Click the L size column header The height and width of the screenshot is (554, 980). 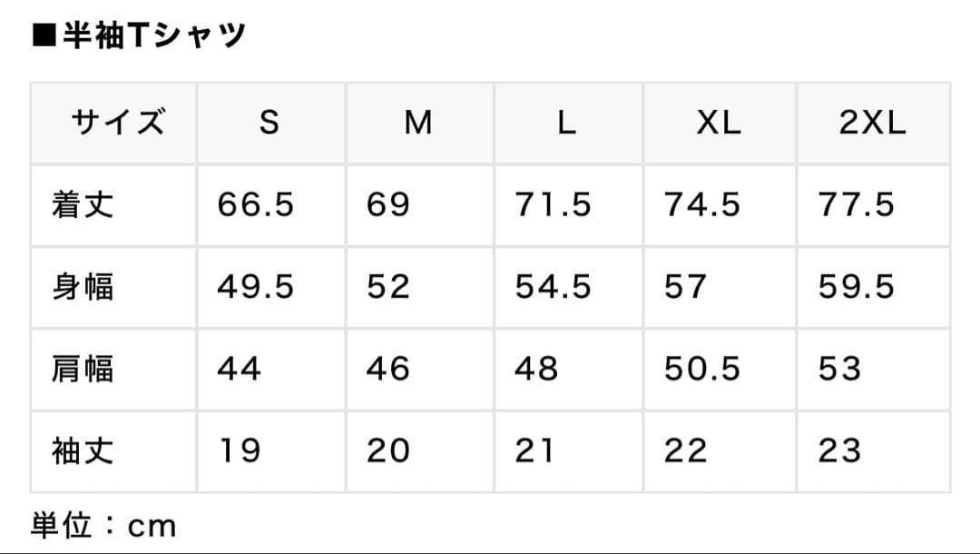567,124
